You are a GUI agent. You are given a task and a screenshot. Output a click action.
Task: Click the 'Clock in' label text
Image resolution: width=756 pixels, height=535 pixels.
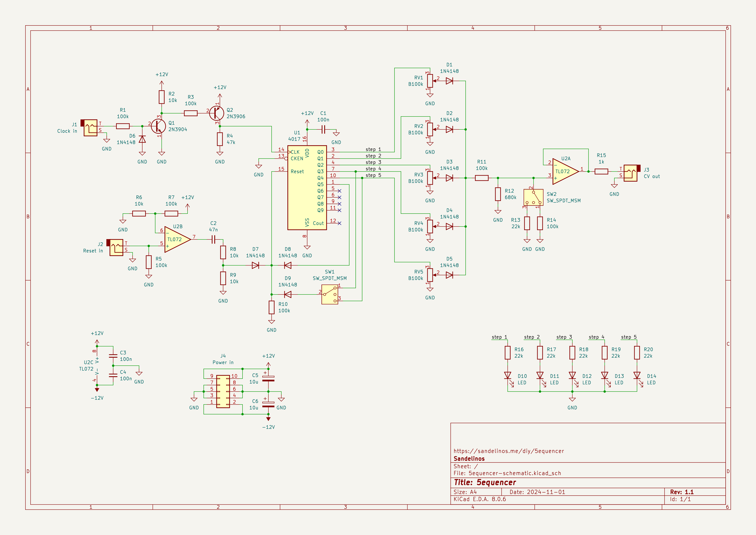click(x=67, y=131)
